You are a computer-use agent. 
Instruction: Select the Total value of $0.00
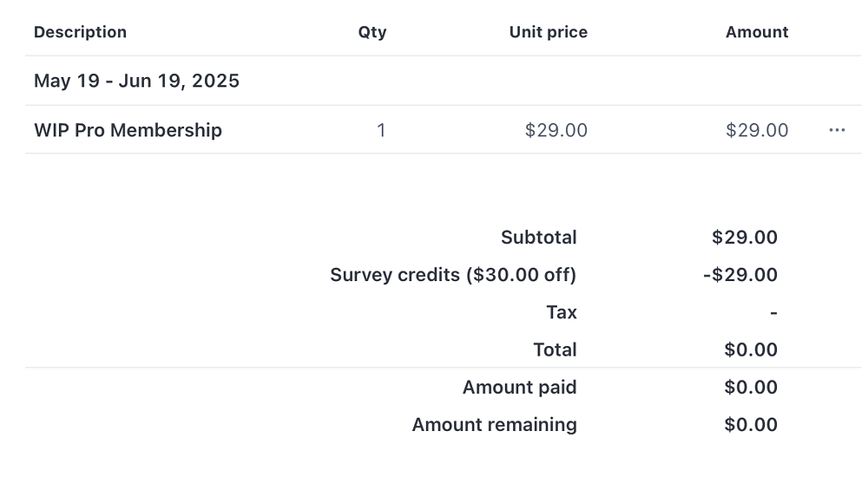pos(751,350)
